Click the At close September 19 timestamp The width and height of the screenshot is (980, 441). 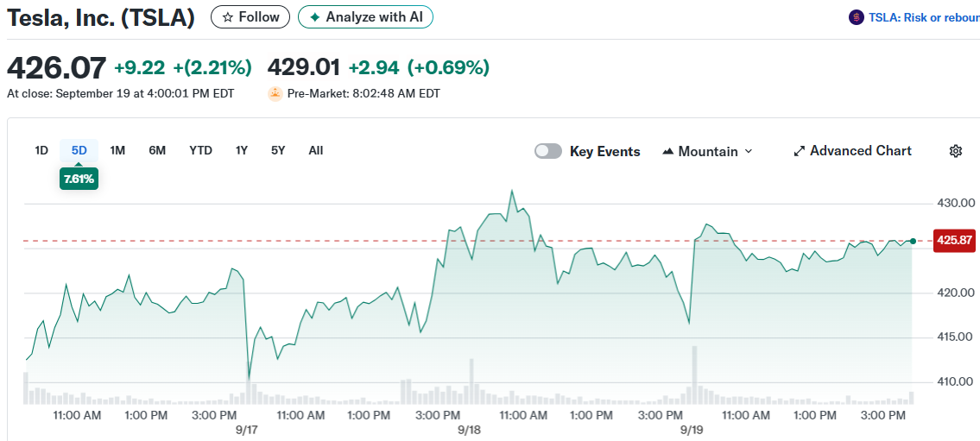[121, 94]
